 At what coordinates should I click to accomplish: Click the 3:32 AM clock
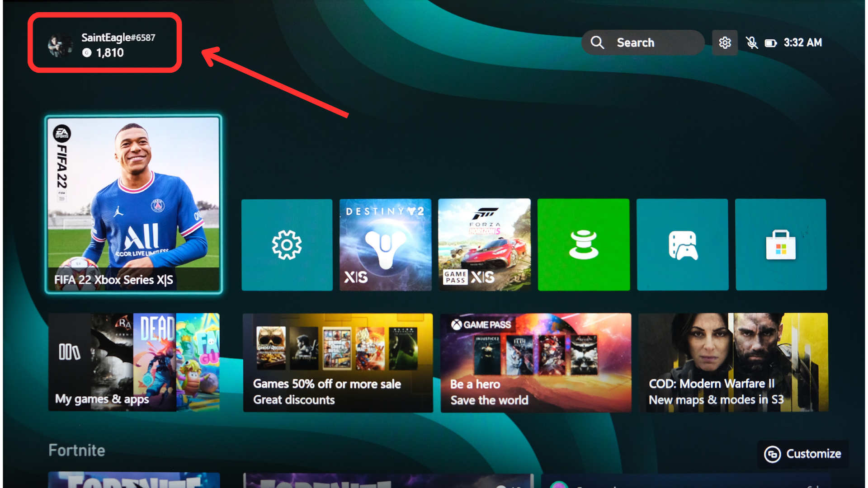[x=802, y=42]
